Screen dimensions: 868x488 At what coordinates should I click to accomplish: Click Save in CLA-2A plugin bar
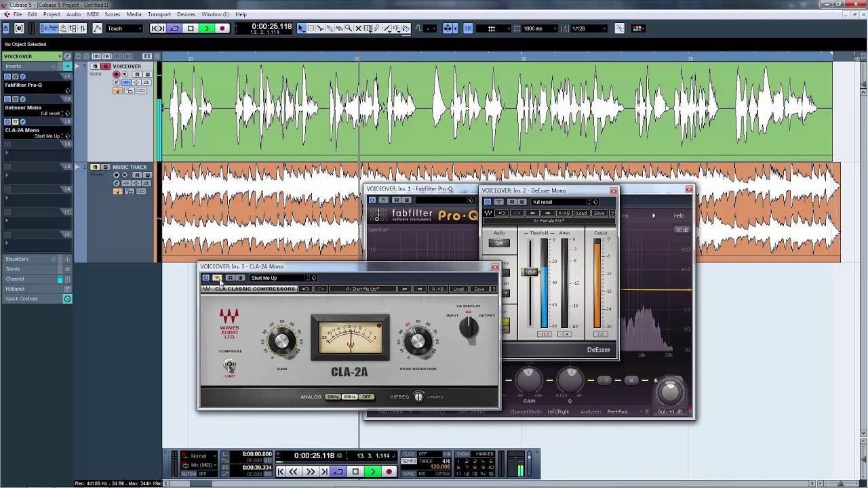(x=479, y=289)
